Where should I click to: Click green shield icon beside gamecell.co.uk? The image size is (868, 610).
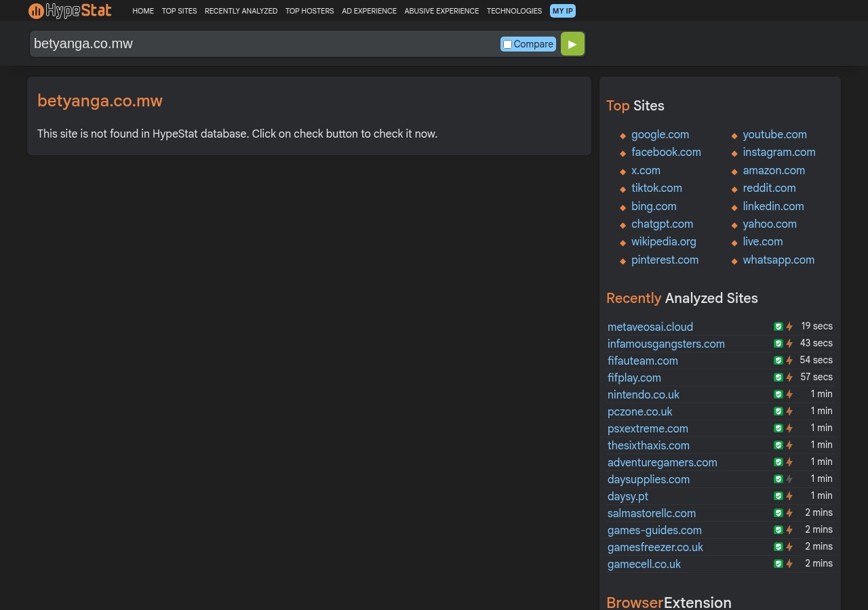pos(778,564)
